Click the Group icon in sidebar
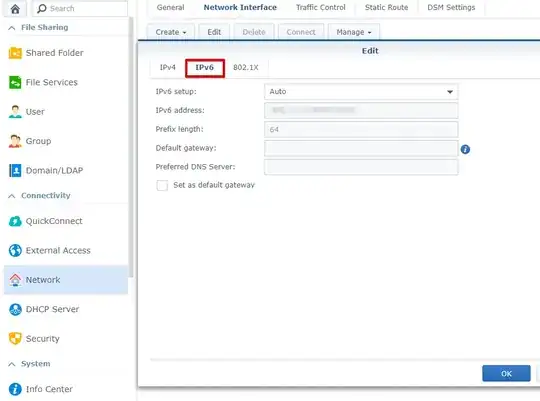540x401 pixels. tap(15, 141)
